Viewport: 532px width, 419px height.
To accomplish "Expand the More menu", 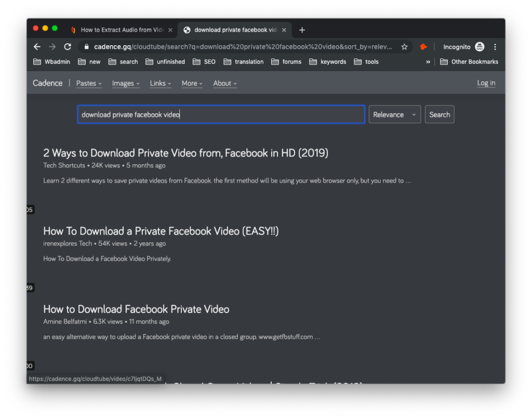I will pos(192,83).
